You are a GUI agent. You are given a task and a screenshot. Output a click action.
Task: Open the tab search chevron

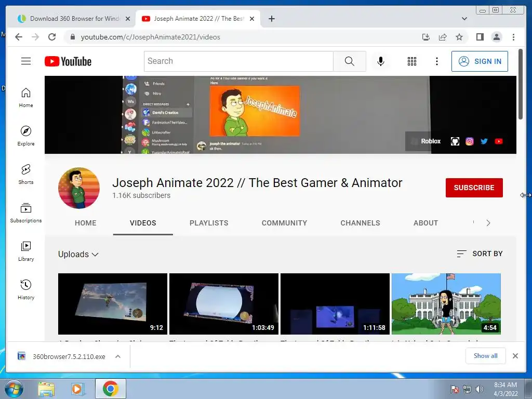[x=464, y=19]
